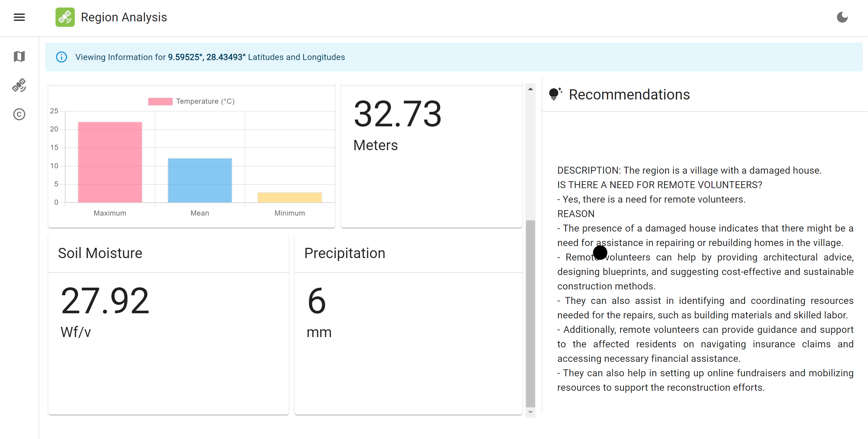Click the lightbulb Recommendations icon
Viewport: 868px width, 439px height.
coord(555,94)
